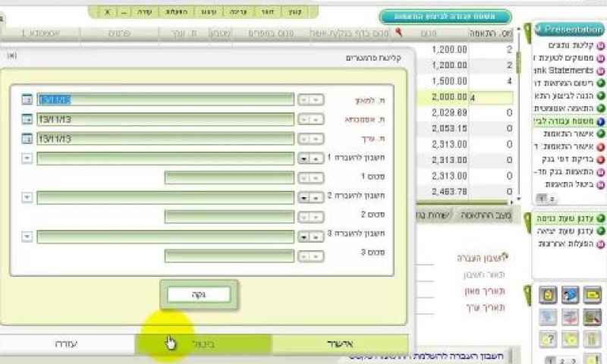Click the red pin icon in table header

tap(399, 33)
